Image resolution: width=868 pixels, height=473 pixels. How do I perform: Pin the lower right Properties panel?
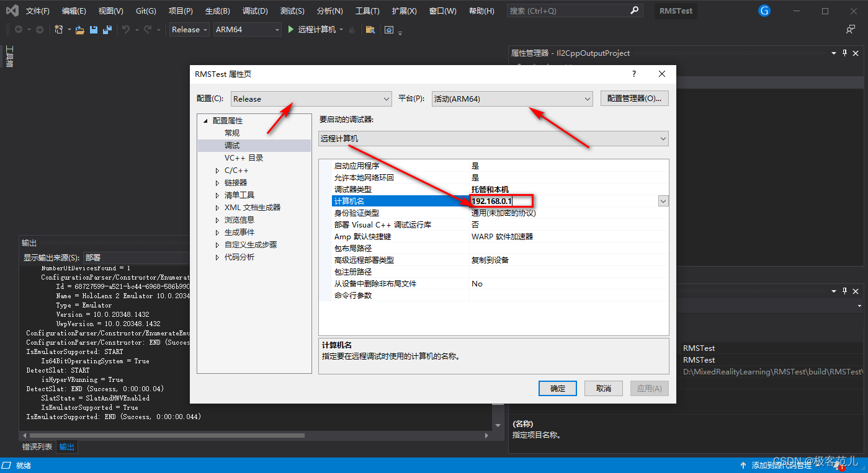[844, 291]
